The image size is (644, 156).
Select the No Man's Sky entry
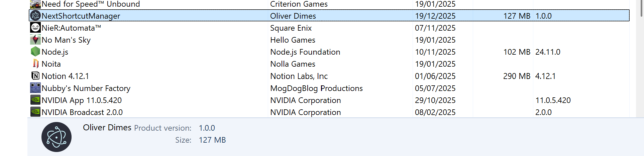click(x=66, y=40)
